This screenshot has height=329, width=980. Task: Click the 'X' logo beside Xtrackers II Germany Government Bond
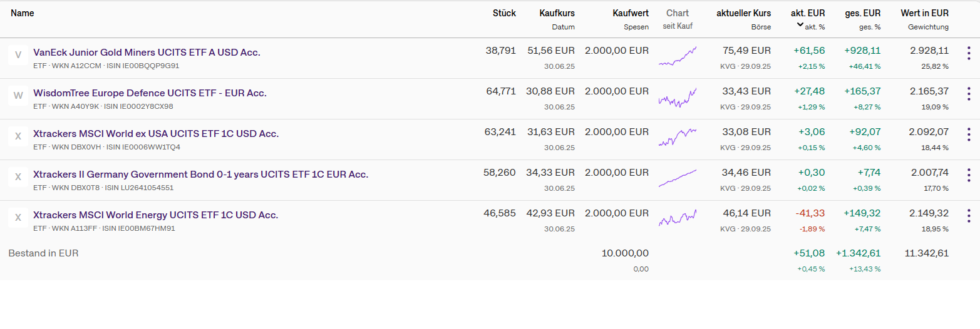[x=18, y=177]
